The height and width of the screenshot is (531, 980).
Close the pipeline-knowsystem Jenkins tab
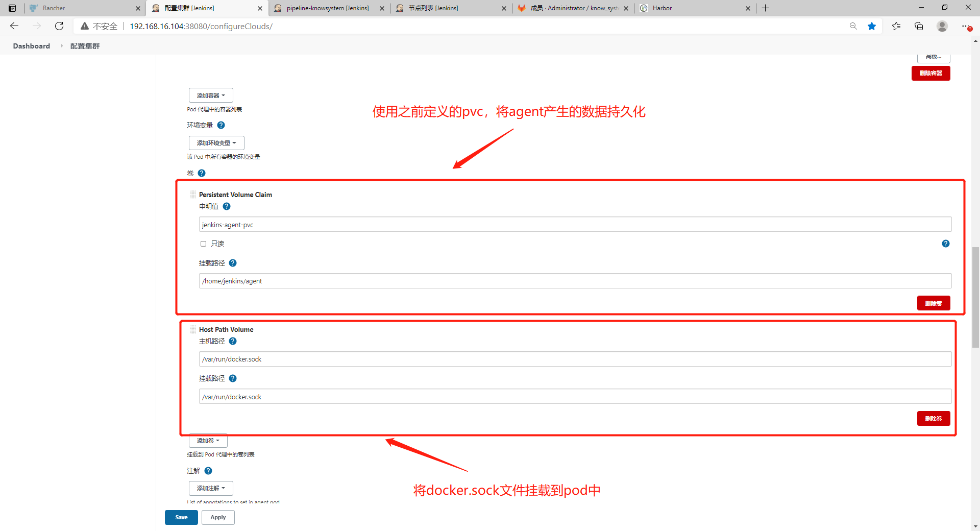(382, 8)
